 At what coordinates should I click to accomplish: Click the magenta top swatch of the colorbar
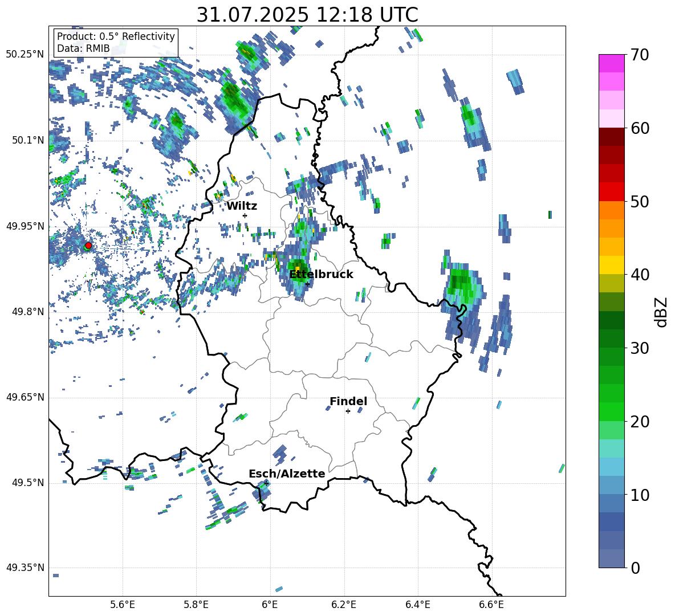point(611,63)
